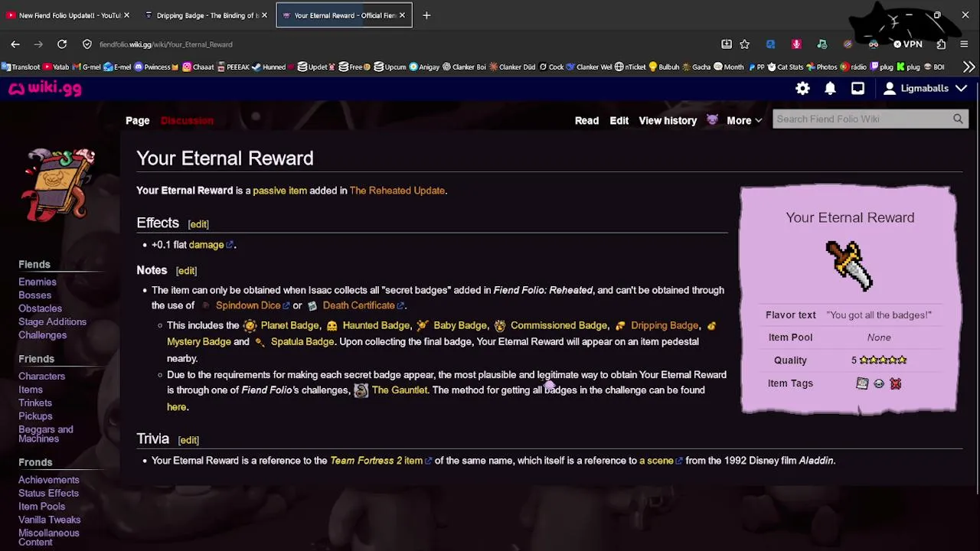980x551 pixels.
Task: Click the address bar URL
Action: tap(165, 44)
